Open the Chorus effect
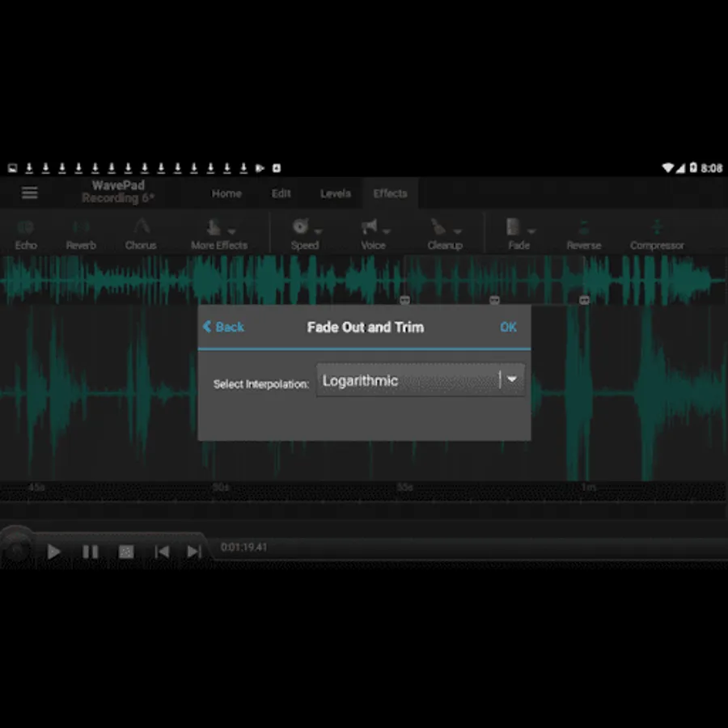This screenshot has width=728, height=728. tap(142, 233)
